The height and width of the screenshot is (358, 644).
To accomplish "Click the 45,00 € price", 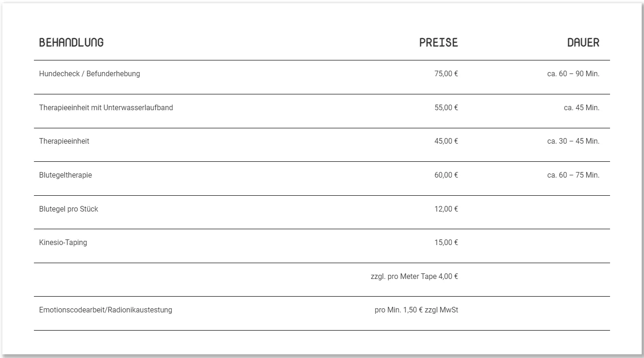I will click(446, 141).
